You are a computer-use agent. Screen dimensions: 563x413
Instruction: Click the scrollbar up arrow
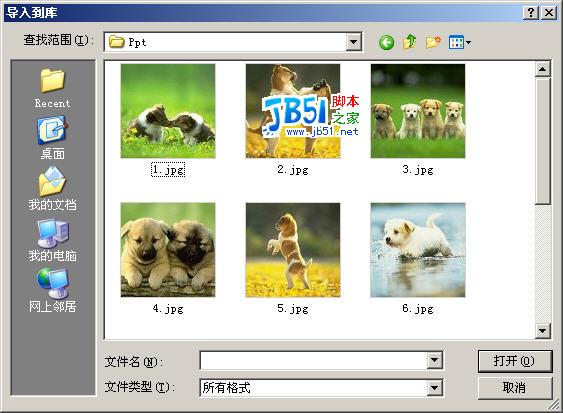(x=543, y=69)
